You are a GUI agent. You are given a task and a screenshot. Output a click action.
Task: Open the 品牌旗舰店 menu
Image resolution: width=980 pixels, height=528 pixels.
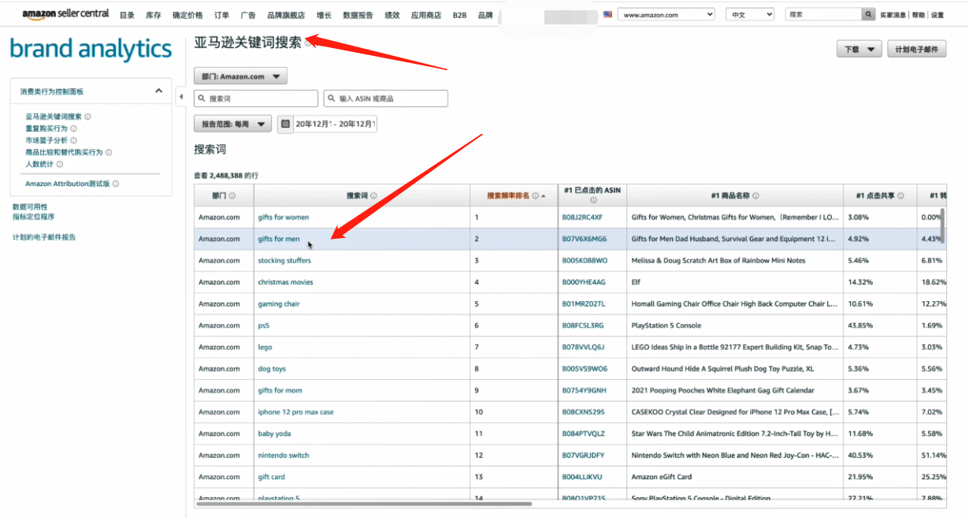pyautogui.click(x=286, y=15)
